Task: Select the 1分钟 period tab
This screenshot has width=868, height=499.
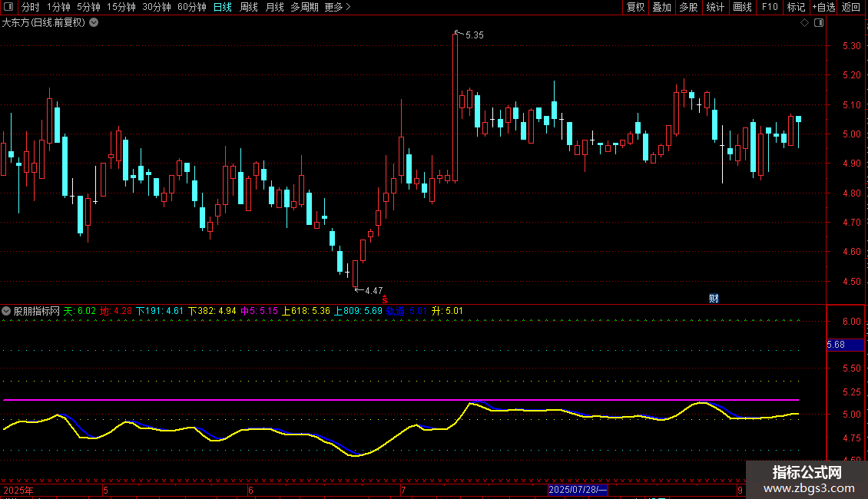Action: [x=58, y=7]
